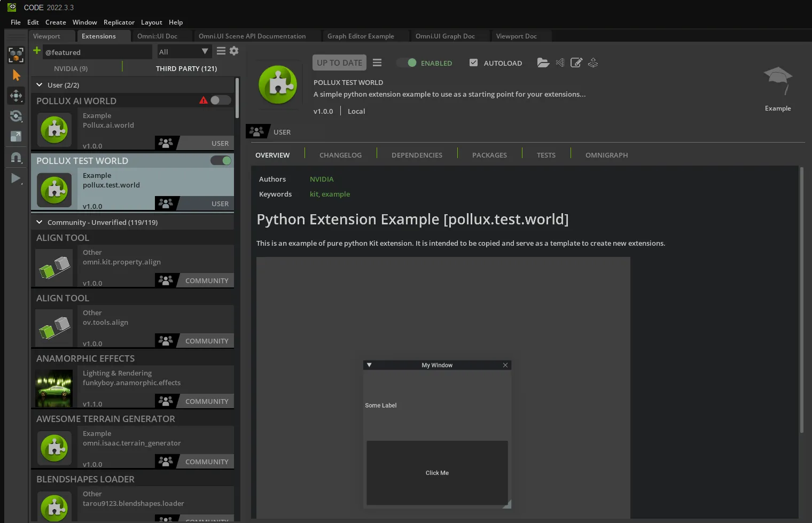
Task: Click the community icon on the pollux.test.world card
Action: (x=166, y=204)
